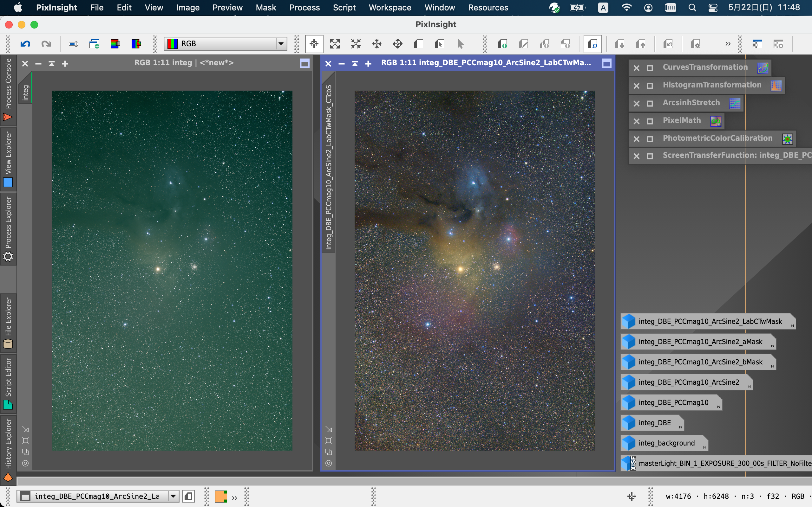The height and width of the screenshot is (507, 812).
Task: Click integ_background image identifier
Action: pos(666,443)
